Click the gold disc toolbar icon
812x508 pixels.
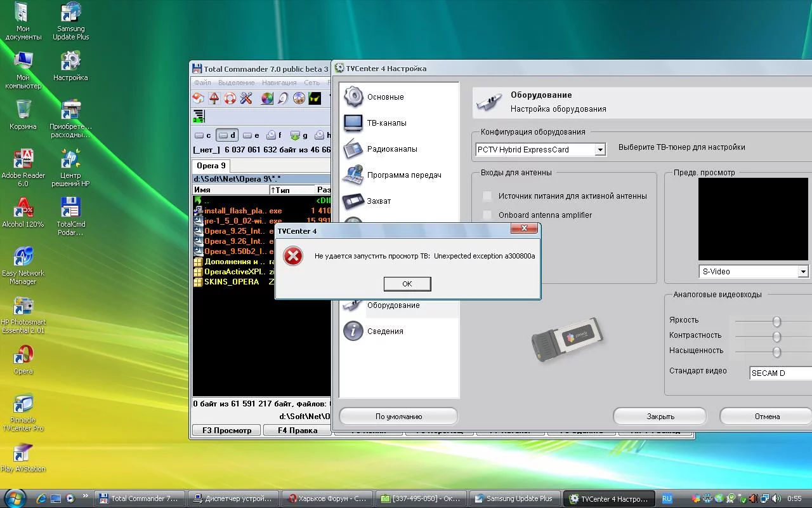click(x=299, y=98)
